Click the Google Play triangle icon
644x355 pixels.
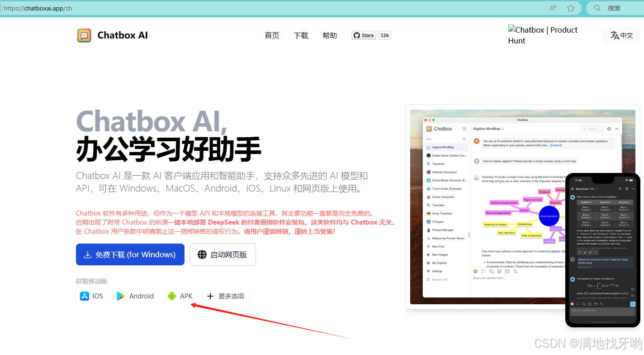coord(121,296)
